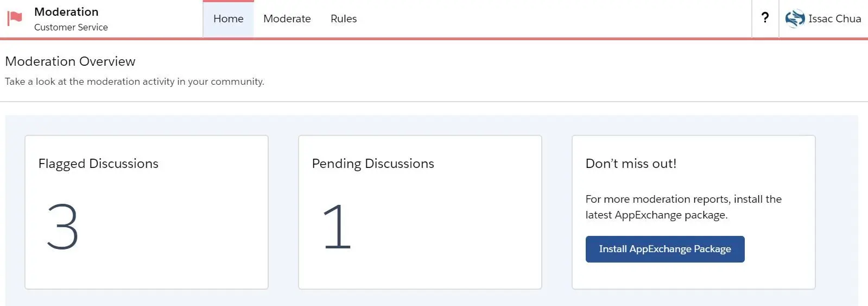The width and height of the screenshot is (868, 306).
Task: Click the pending discussions count 1
Action: tap(337, 227)
